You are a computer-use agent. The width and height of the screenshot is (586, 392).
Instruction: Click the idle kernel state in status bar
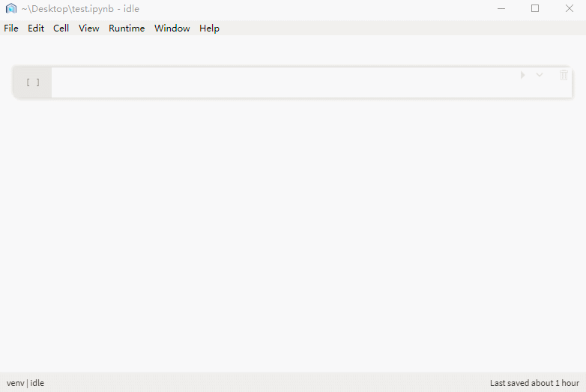click(x=37, y=383)
